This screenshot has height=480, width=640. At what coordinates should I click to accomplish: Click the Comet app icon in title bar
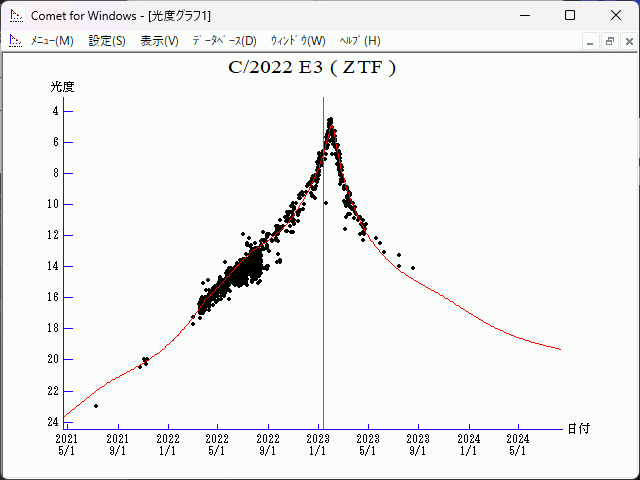[x=17, y=16]
